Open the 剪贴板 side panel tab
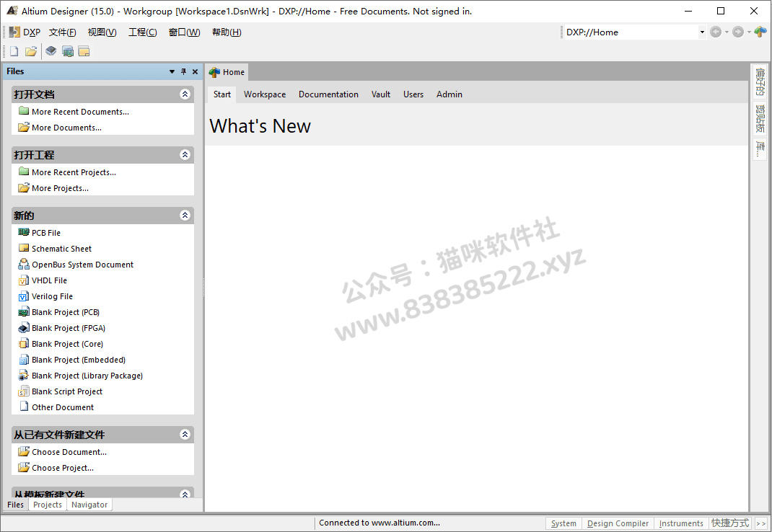This screenshot has width=772, height=532. pyautogui.click(x=760, y=119)
